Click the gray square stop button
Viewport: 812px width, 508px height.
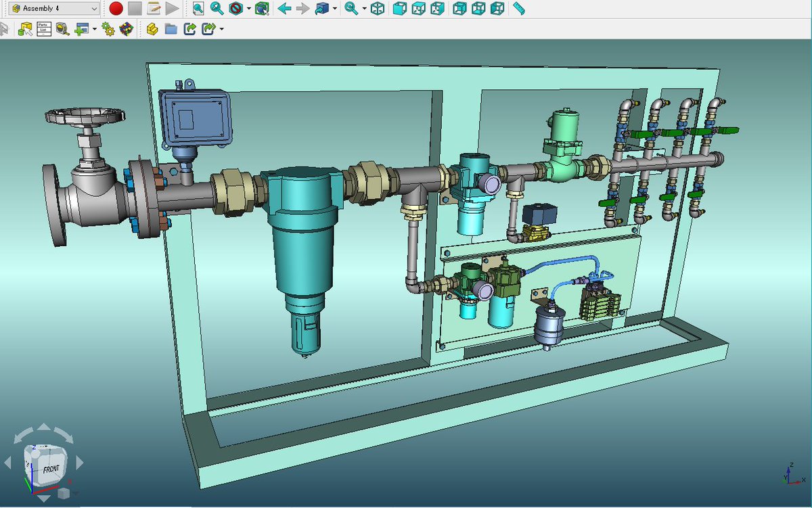[135, 9]
